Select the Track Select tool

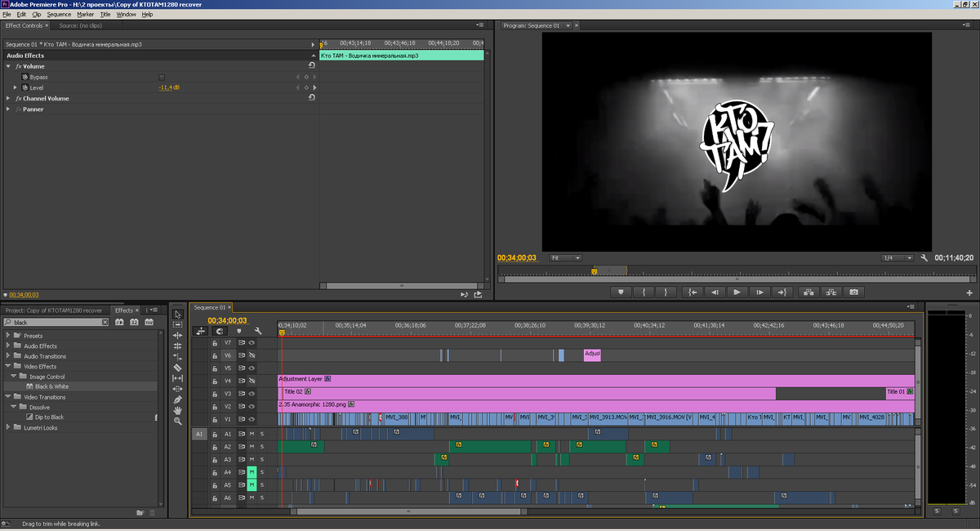[177, 325]
